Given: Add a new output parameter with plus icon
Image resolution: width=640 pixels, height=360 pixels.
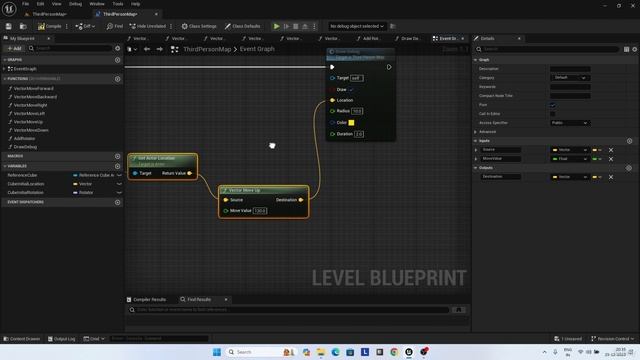Looking at the screenshot, I should coord(629,168).
